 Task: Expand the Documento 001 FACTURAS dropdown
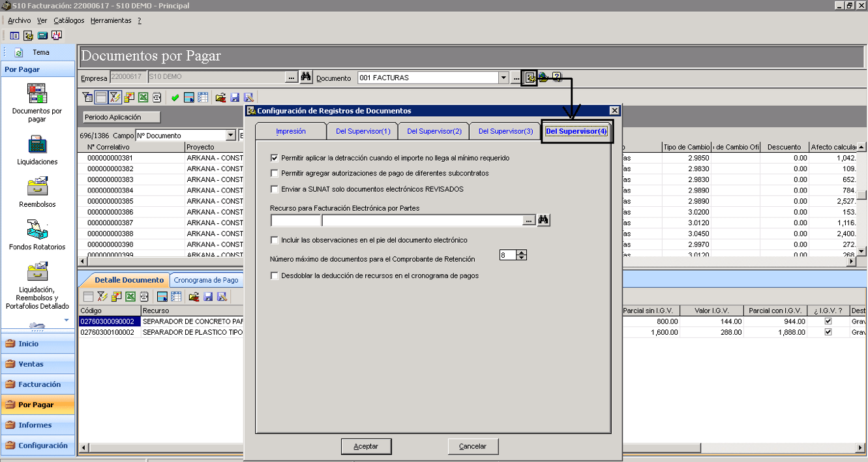coord(503,78)
